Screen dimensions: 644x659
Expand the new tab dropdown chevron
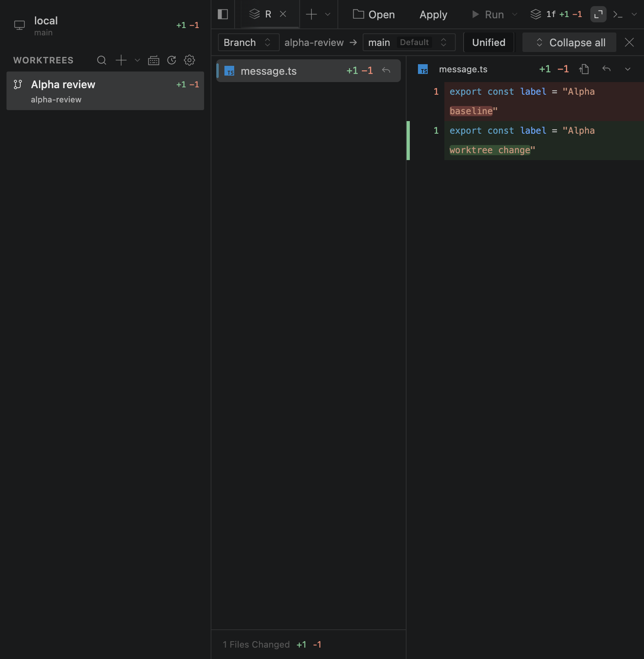(x=328, y=14)
